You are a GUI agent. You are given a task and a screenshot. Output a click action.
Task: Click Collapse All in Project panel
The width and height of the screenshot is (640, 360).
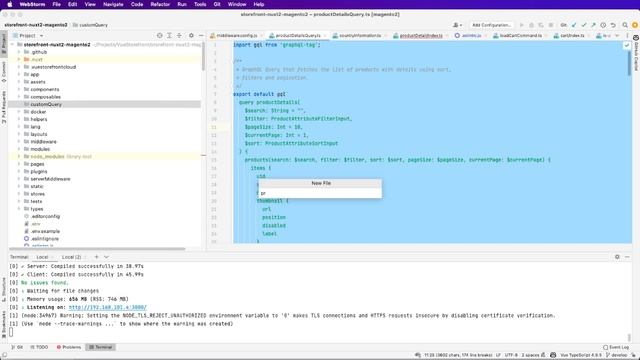tap(179, 36)
